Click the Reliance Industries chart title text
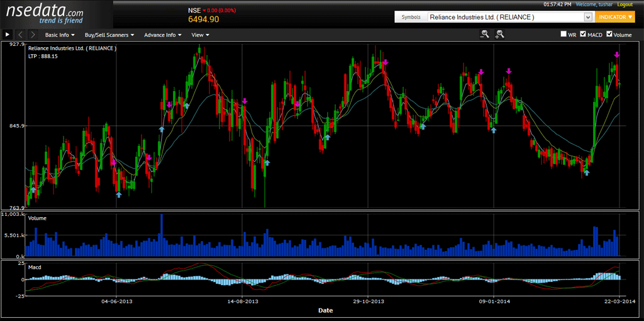 [x=72, y=48]
